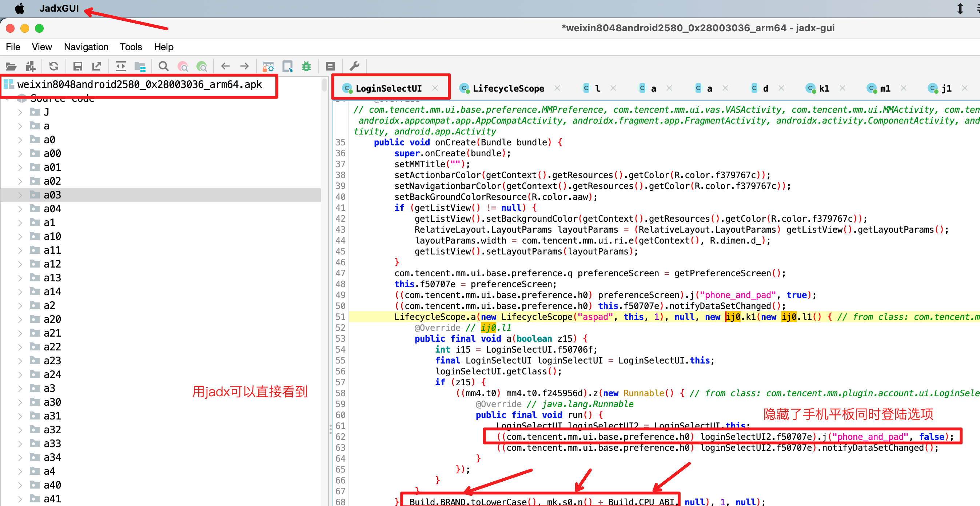Switch to the k1 tab

824,88
